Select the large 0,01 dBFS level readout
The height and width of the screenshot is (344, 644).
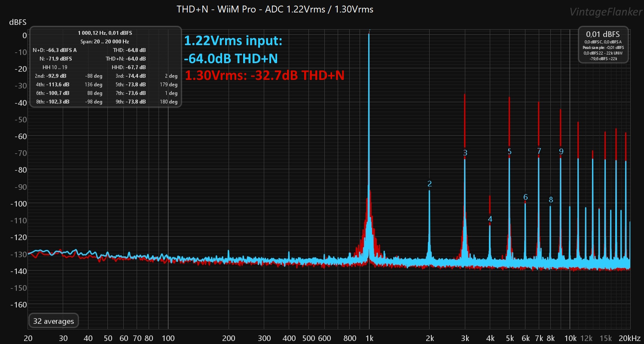[x=603, y=34]
